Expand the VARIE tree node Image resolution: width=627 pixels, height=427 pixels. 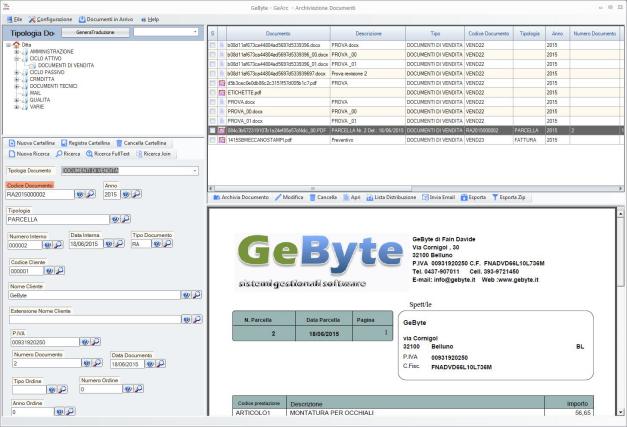coord(16,107)
